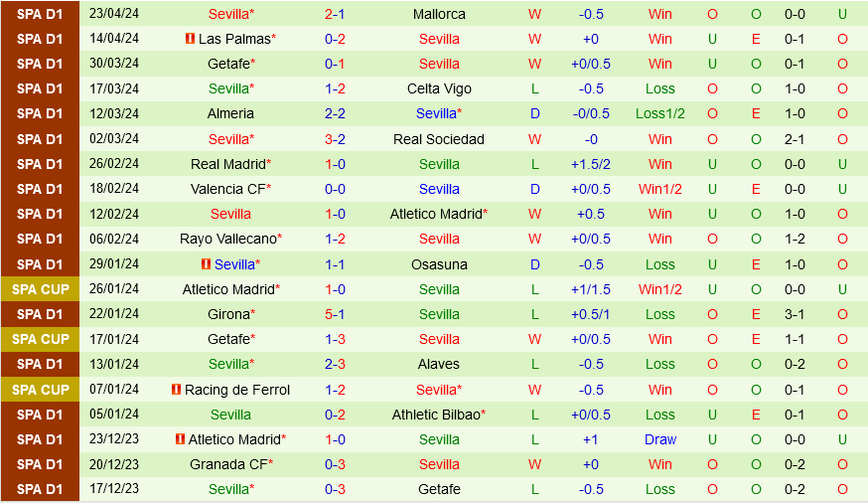Open the Real Madrid team page
Viewport: 868px width, 503px height.
227,164
